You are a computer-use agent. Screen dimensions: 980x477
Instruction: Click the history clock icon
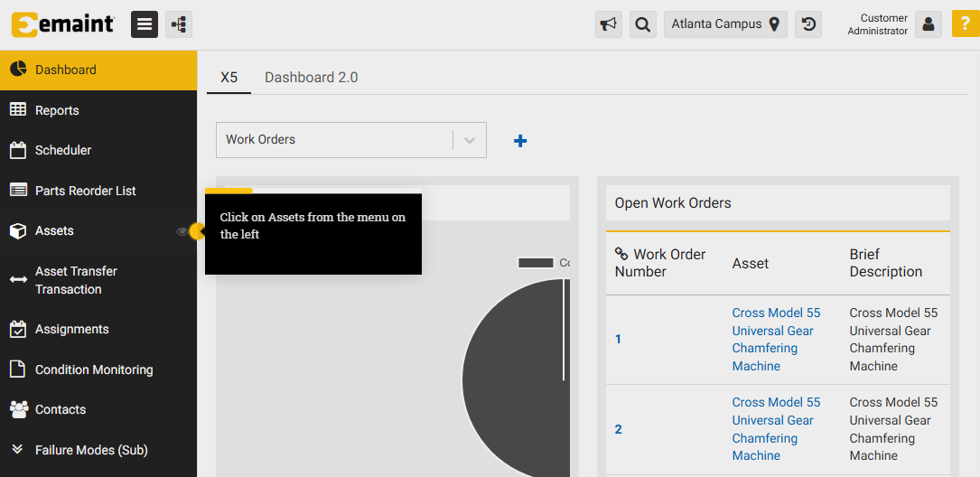coord(808,24)
